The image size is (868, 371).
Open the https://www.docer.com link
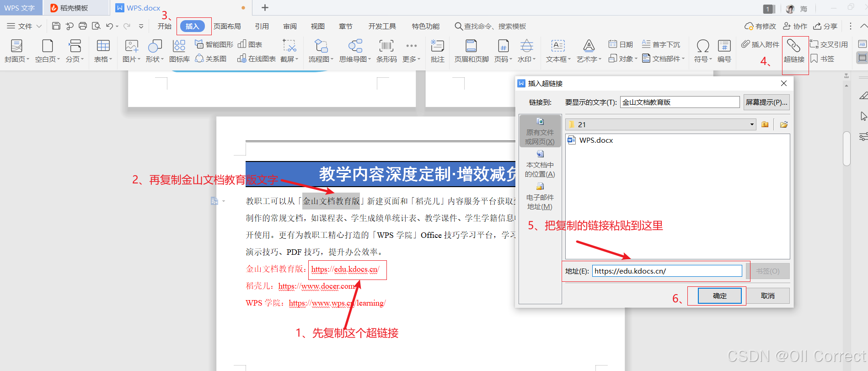316,286
